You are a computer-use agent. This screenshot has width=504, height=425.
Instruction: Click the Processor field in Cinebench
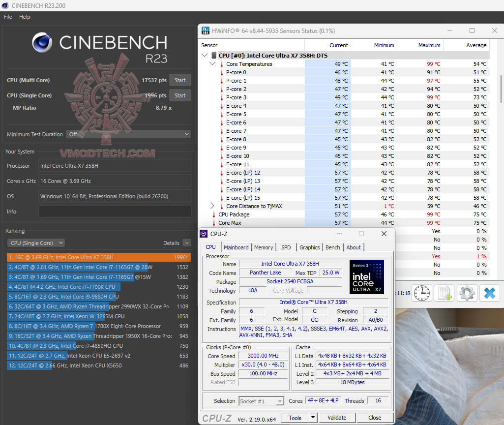pyautogui.click(x=115, y=166)
